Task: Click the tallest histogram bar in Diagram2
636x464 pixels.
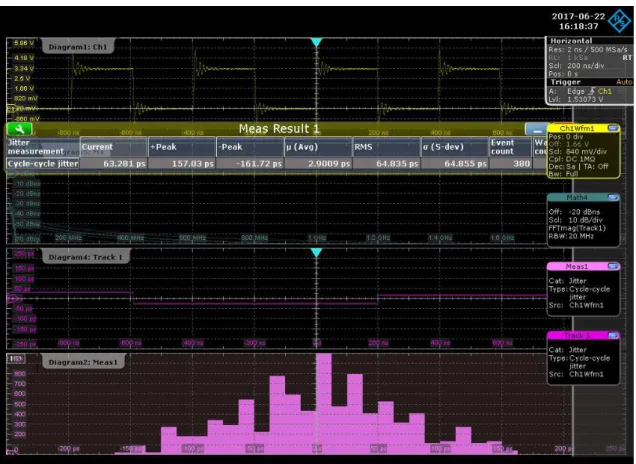Action: [x=324, y=402]
